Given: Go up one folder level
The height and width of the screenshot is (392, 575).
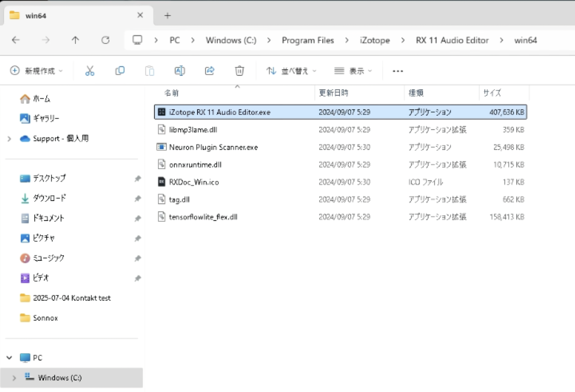Looking at the screenshot, I should pyautogui.click(x=75, y=40).
